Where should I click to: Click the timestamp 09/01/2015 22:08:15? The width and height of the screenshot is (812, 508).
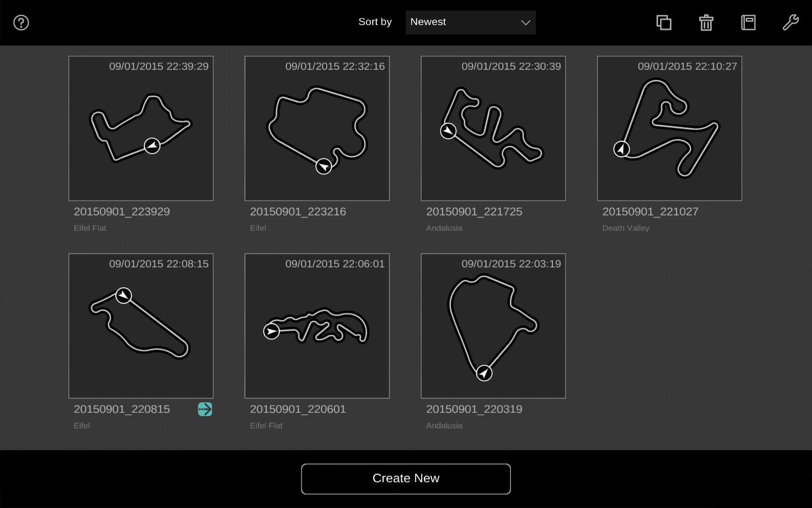[158, 264]
